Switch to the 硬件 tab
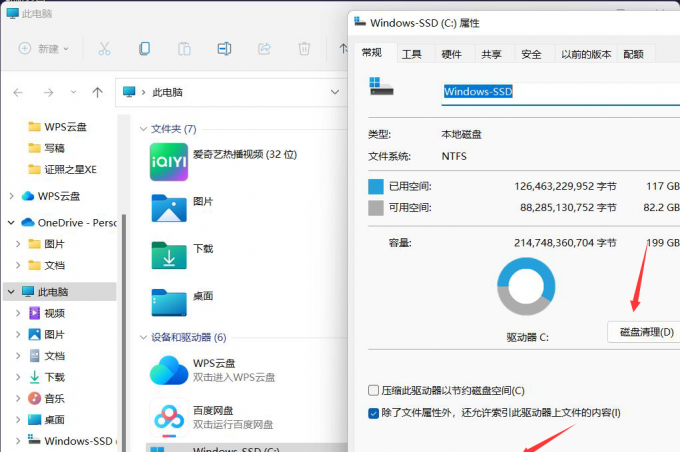 pos(451,54)
